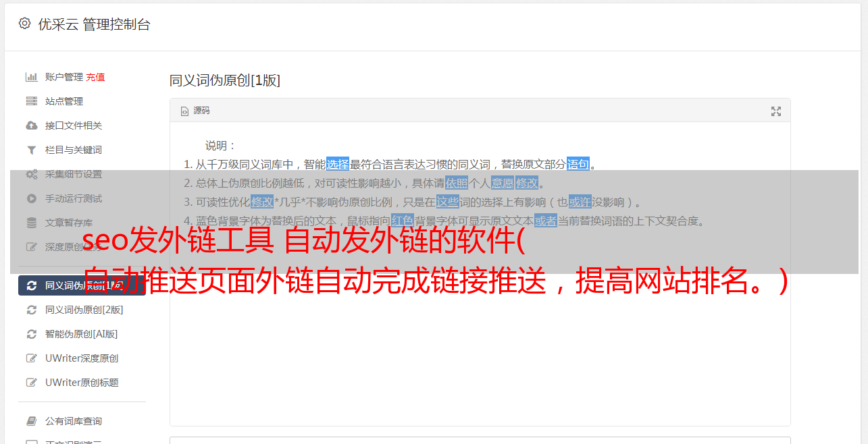Click the highlighted word 依照 in the text

tap(457, 183)
